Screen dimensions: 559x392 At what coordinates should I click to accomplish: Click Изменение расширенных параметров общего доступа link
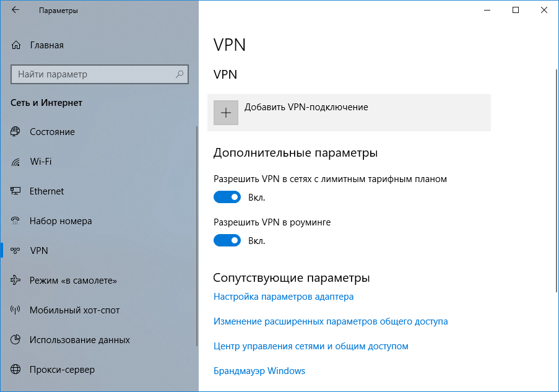331,321
